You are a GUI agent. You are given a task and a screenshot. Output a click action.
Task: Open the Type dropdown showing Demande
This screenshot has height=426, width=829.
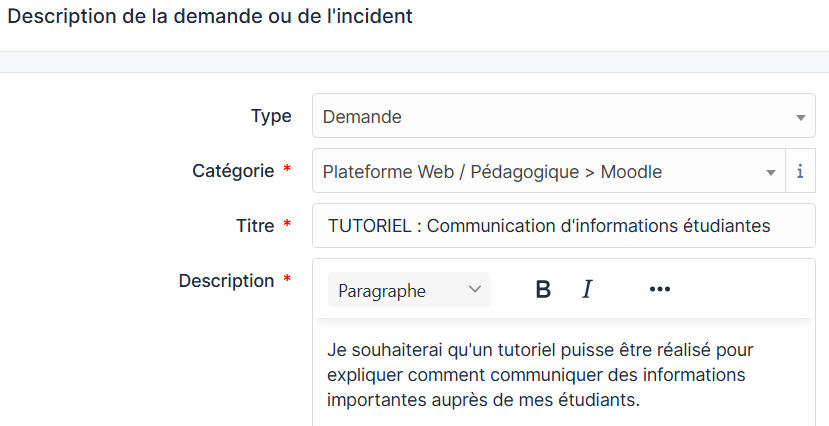(564, 116)
